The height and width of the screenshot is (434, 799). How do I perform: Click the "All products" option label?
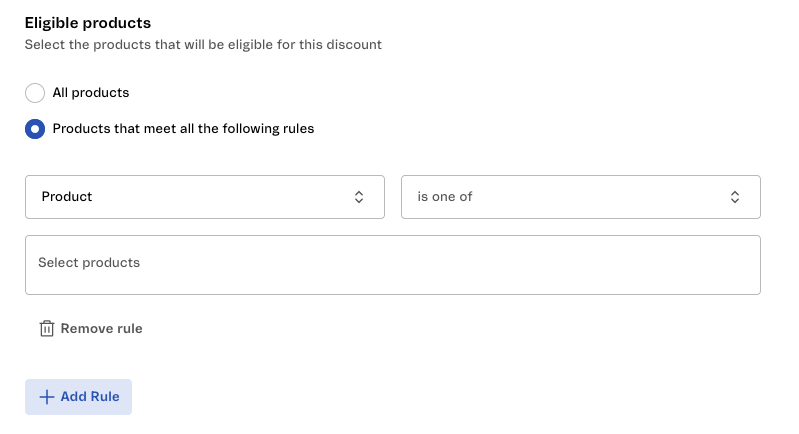(91, 93)
